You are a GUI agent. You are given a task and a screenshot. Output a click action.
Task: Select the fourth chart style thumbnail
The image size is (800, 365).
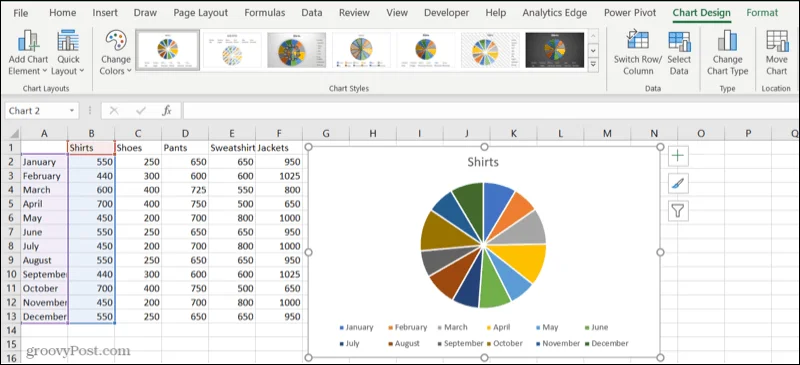point(361,50)
